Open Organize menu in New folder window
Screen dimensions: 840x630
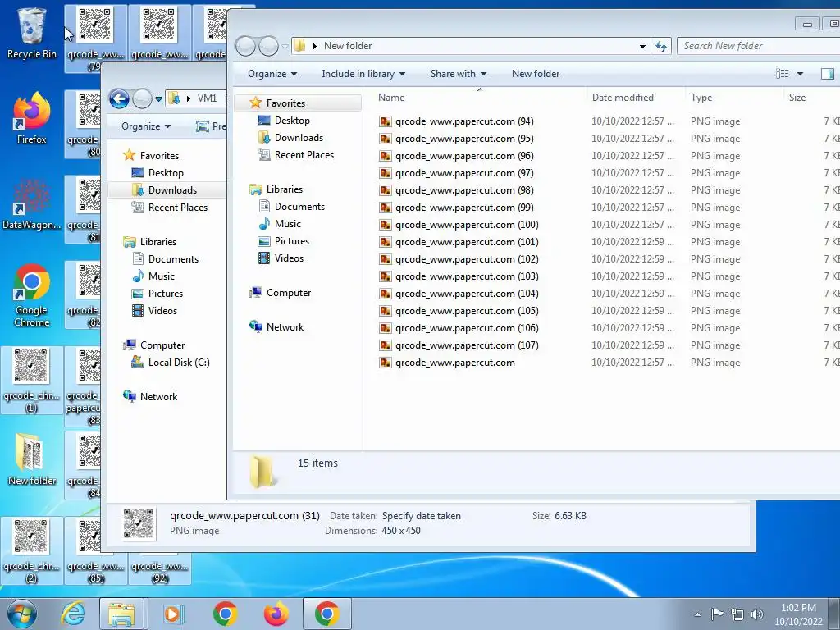[x=272, y=74]
